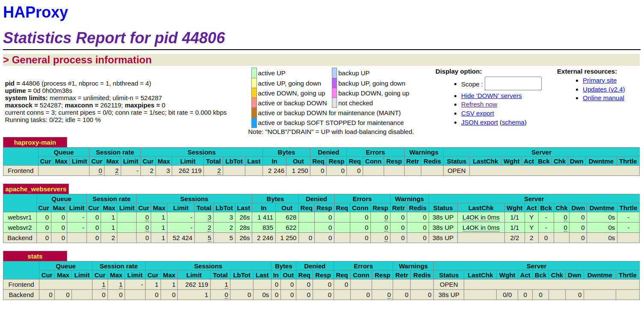The height and width of the screenshot is (315, 644).
Task: Click the 'backup UP, going down' purple swatch
Action: click(334, 83)
